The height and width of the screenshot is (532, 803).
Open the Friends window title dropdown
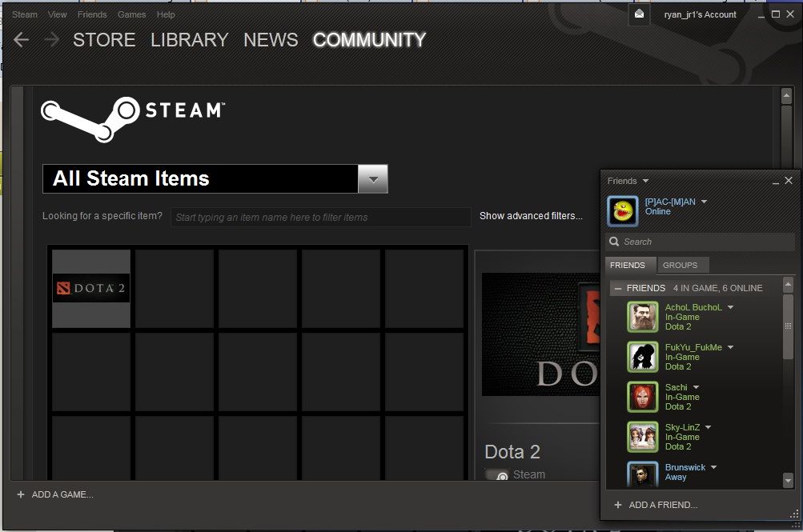point(645,181)
